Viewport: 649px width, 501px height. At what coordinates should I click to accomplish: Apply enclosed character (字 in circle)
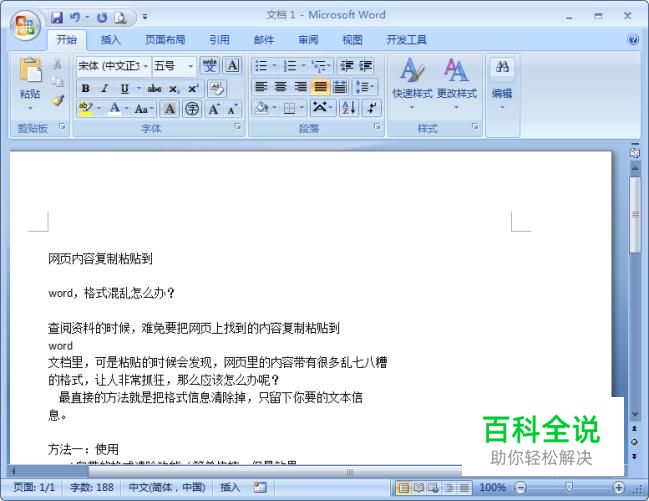pyautogui.click(x=192, y=109)
